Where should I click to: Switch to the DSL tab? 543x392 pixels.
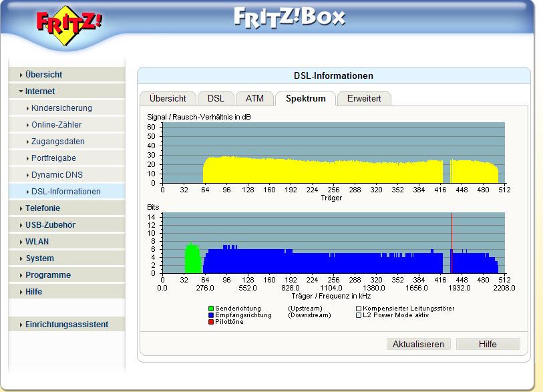coord(216,99)
